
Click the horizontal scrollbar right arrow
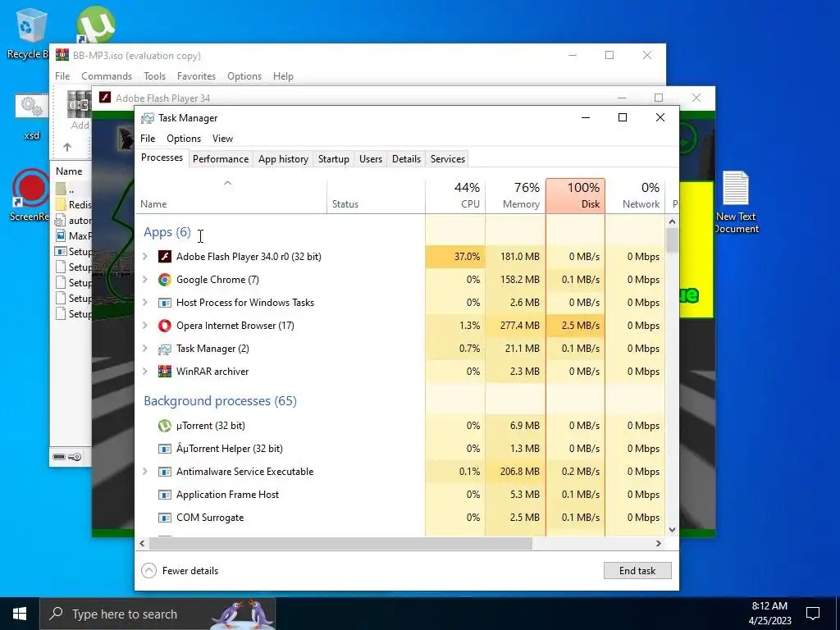pos(659,543)
